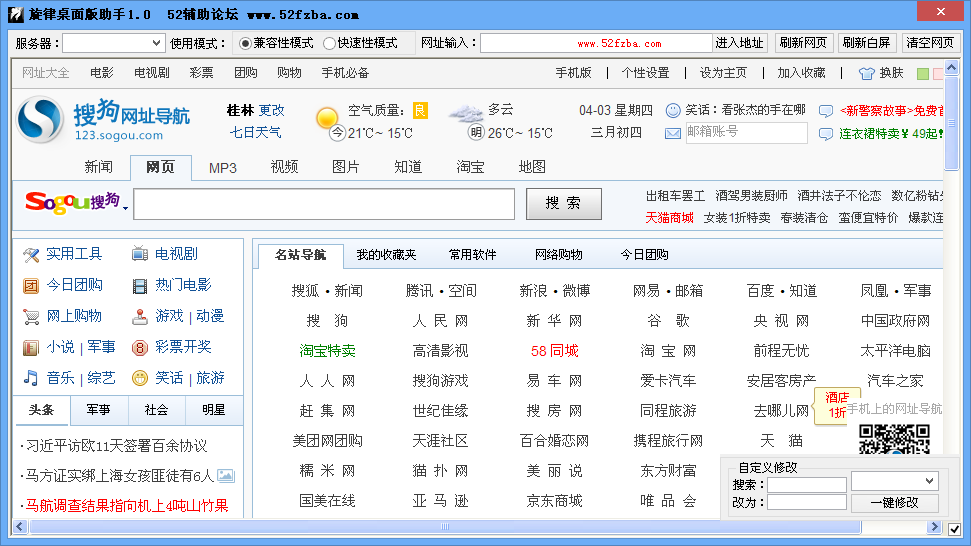Click the 音乐 music note icon
The height and width of the screenshot is (546, 971).
click(x=31, y=378)
